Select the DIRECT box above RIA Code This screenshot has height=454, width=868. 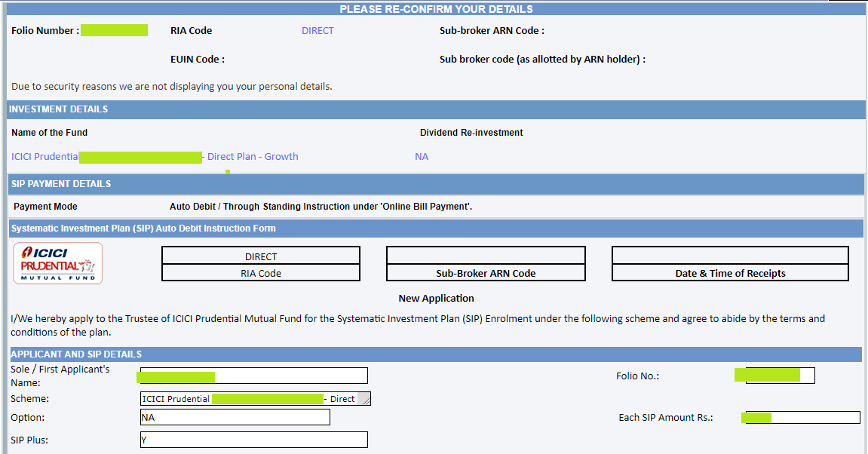coord(260,256)
